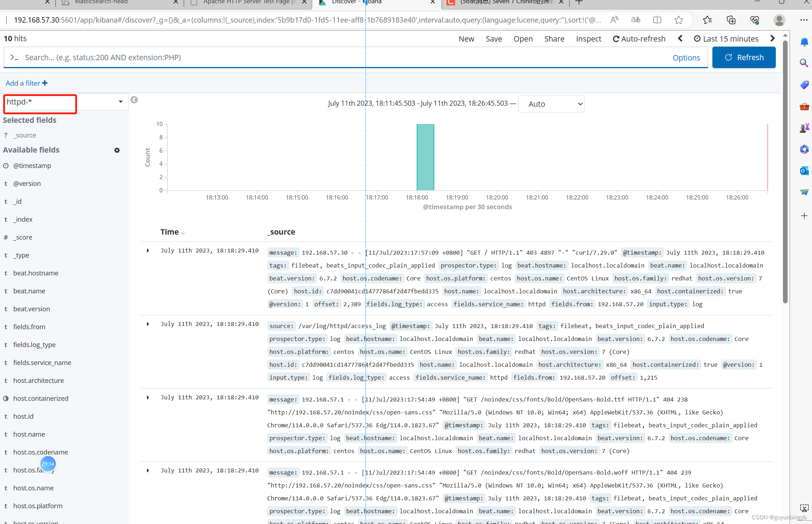Step time range backward with left chevron
The image size is (812, 524).
pos(680,38)
